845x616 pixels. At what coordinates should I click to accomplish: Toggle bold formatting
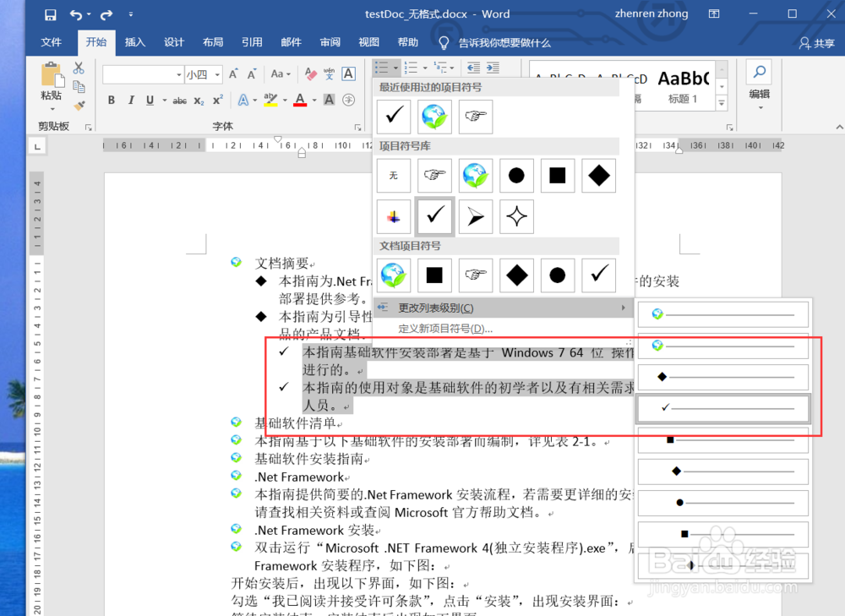[112, 100]
